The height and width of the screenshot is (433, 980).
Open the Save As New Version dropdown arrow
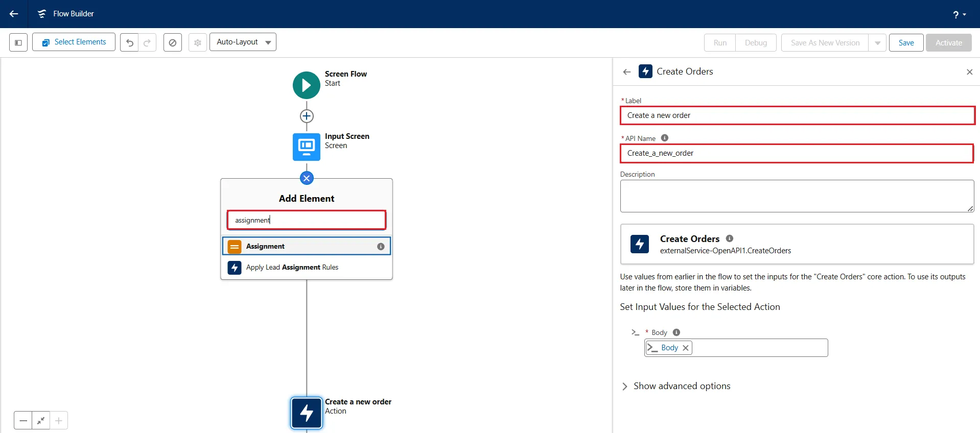pos(877,43)
